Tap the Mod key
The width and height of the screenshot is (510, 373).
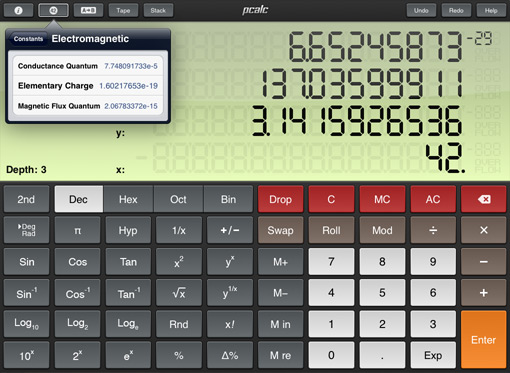point(382,230)
